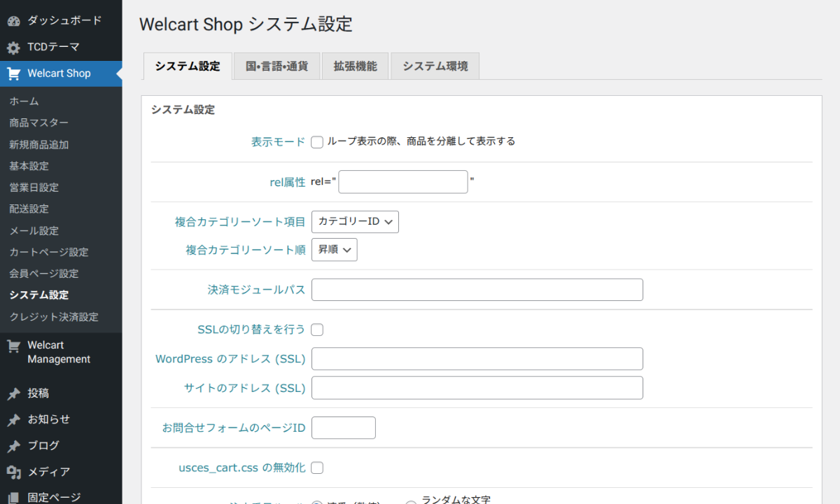Image resolution: width=840 pixels, height=504 pixels.
Task: Click the pin icon beside お知らせ
Action: [13, 420]
